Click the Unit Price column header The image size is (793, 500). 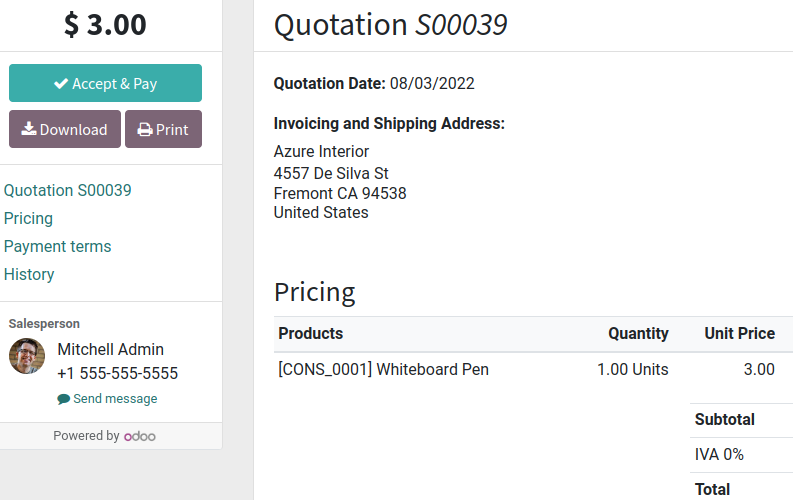(739, 334)
